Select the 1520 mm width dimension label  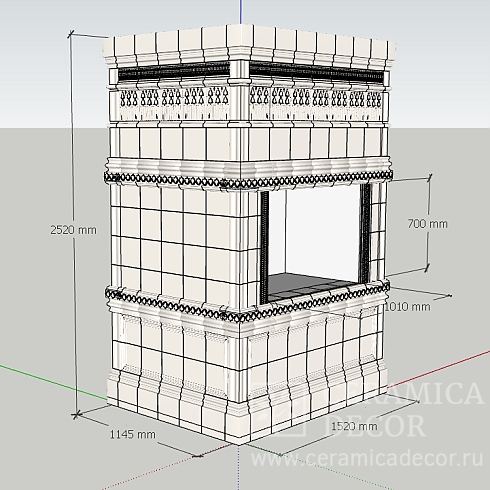coord(354,426)
